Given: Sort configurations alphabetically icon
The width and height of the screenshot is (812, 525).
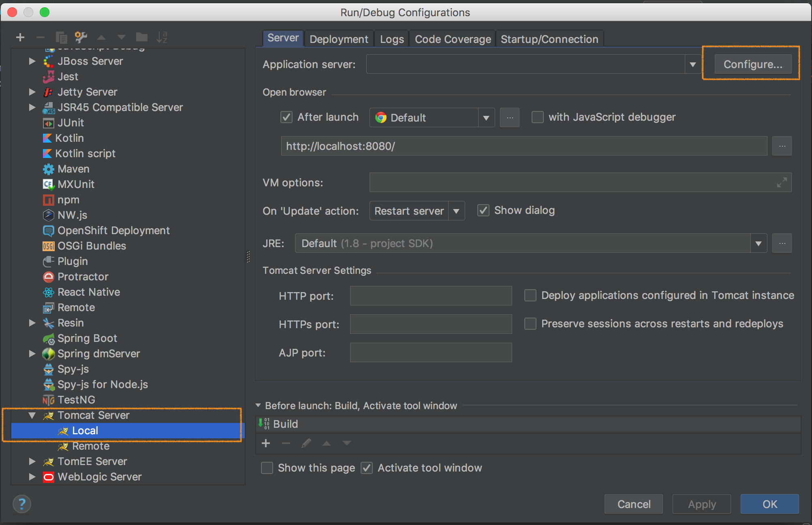Looking at the screenshot, I should point(162,37).
